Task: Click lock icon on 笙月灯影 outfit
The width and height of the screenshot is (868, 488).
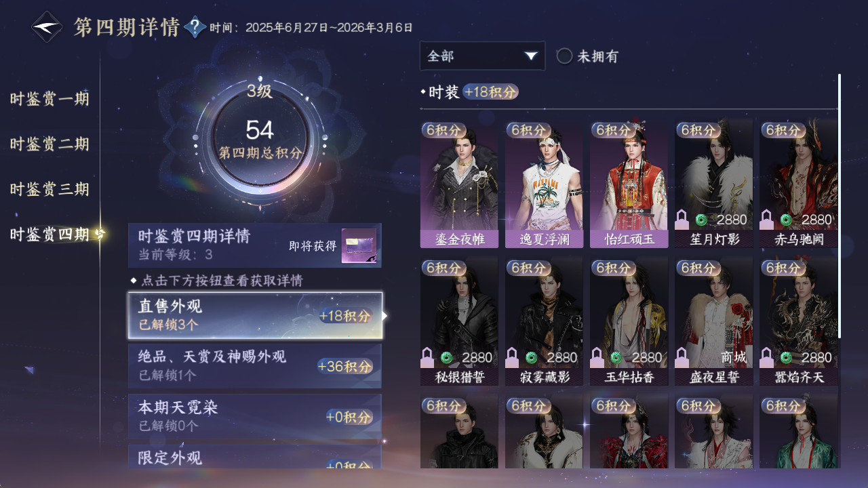Action: [682, 220]
